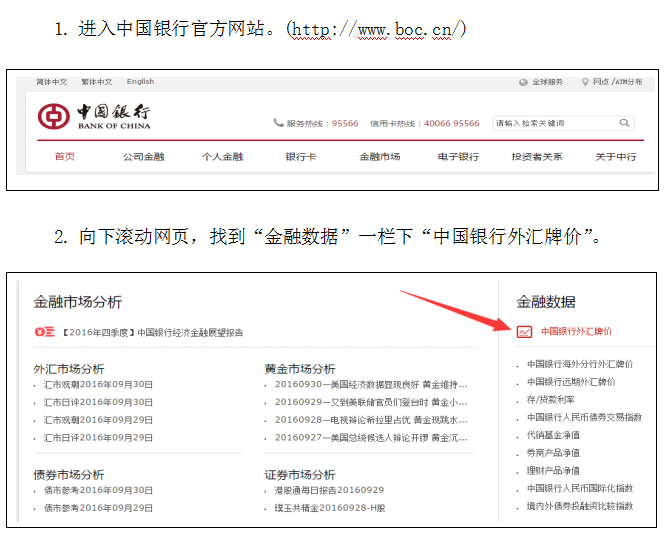Screen dimensions: 666x539
Task: Click the Bank of China logo
Action: coord(95,117)
